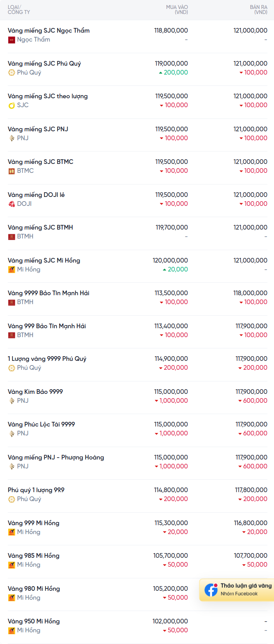Click the BTMH logo under Vàng miếng SJC BTMH
Viewport: 274px width, 644px height.
click(12, 237)
